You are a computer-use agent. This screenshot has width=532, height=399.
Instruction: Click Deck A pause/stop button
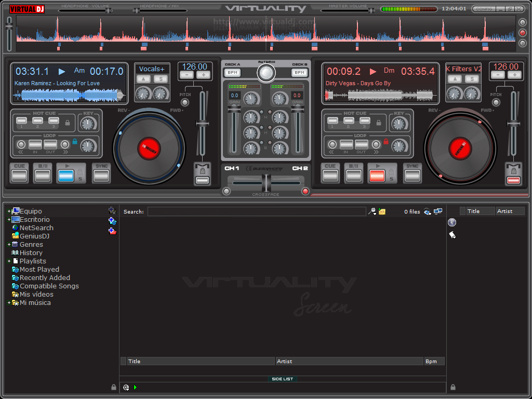[43, 176]
